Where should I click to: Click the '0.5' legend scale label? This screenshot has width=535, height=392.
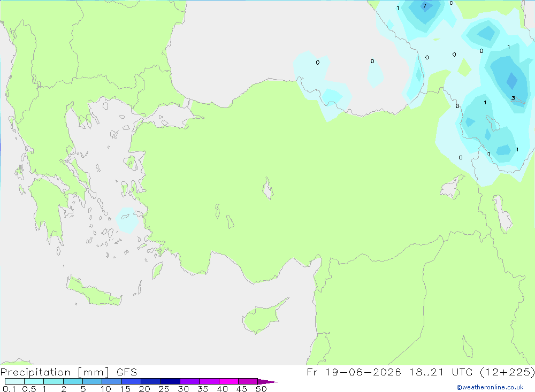pyautogui.click(x=29, y=389)
